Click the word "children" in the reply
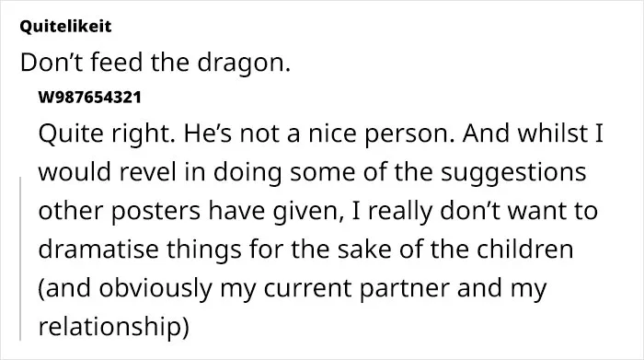 [525, 250]
